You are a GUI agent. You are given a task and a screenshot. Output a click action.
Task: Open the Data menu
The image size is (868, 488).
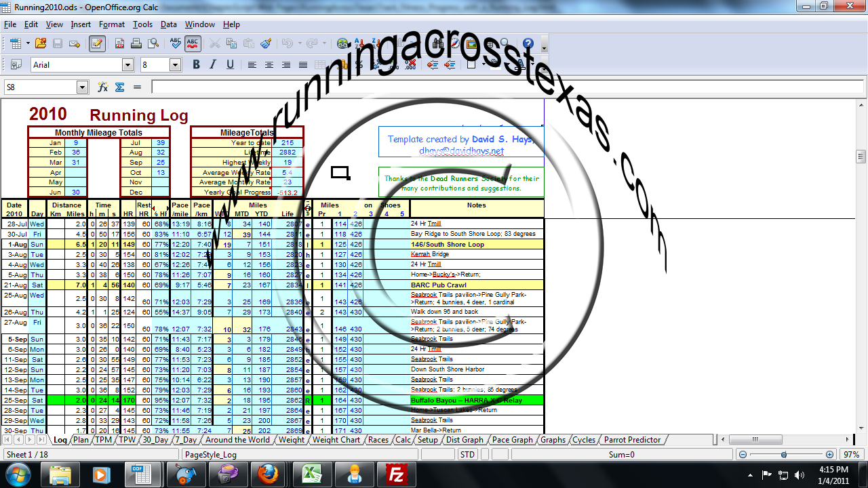(x=167, y=24)
